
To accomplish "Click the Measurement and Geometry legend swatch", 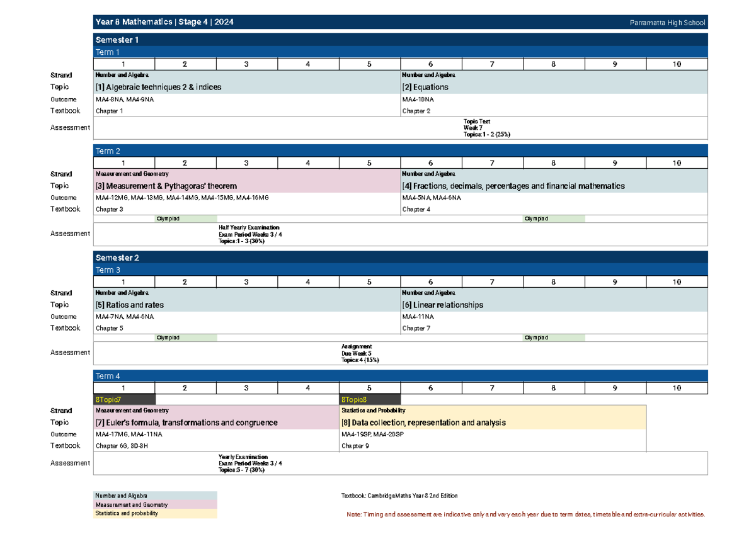I will [x=155, y=505].
